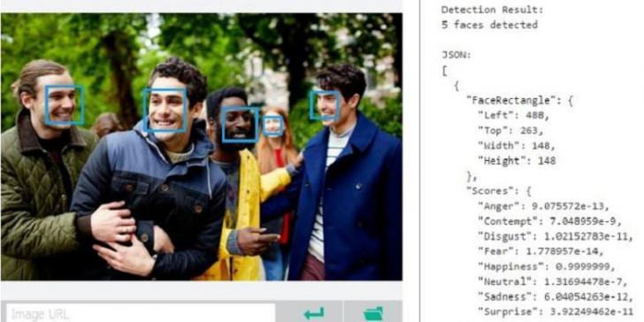Screen dimensions: 644x322
Task: Select the "Width": 148 value line
Action: click(517, 145)
